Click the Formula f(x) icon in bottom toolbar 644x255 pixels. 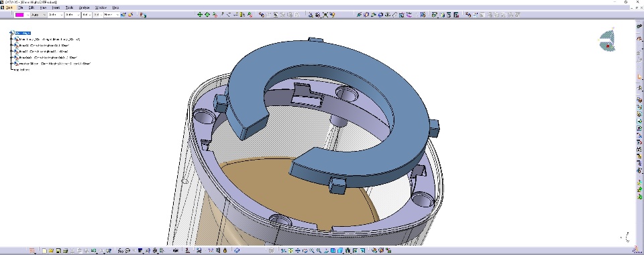[x=120, y=250]
